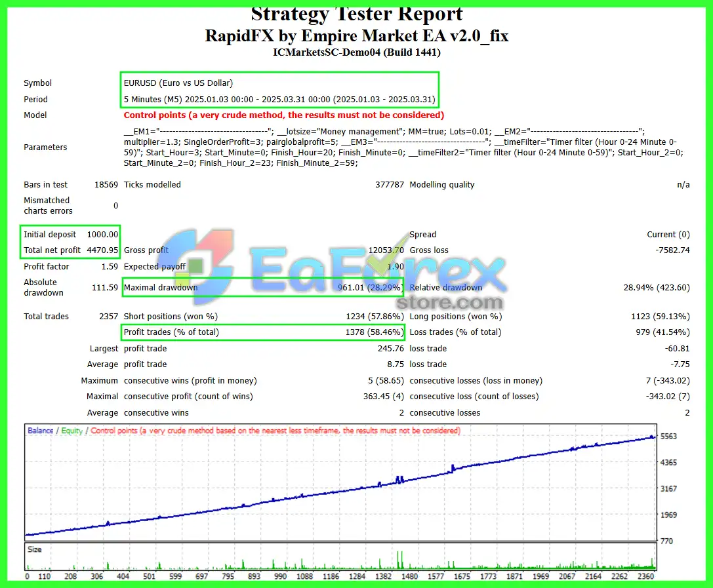This screenshot has height=588, width=713.
Task: Click consecutive losses value 7 (-343.02)
Action: point(668,381)
